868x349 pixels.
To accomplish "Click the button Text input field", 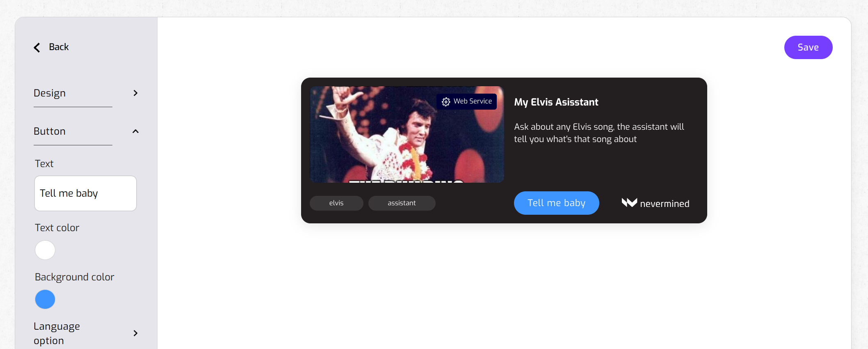I will pos(85,193).
